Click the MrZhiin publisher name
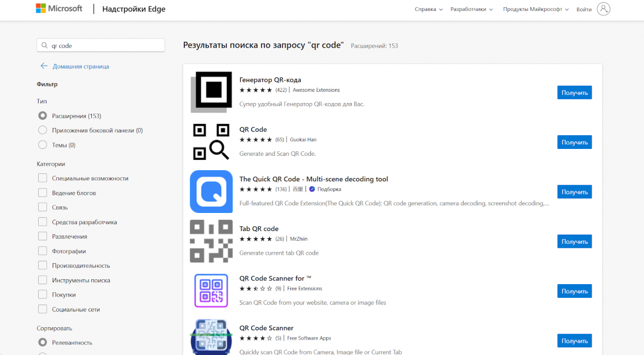This screenshot has width=644, height=355. point(299,239)
